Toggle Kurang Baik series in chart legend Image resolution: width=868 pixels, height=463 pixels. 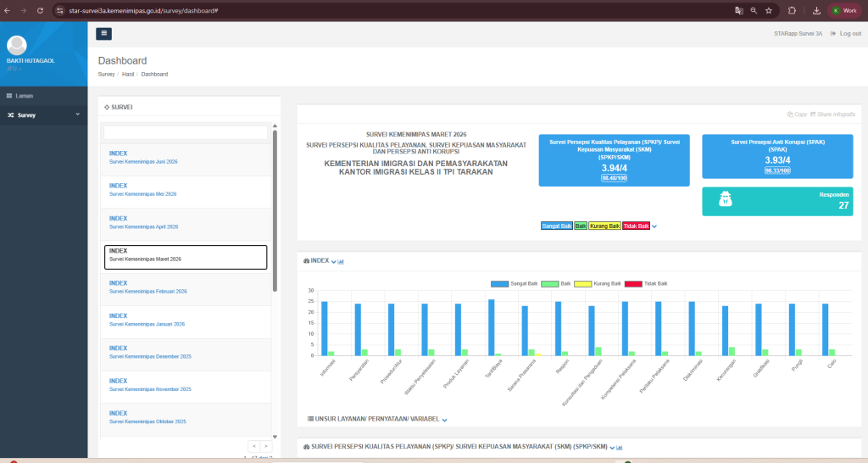(598, 283)
